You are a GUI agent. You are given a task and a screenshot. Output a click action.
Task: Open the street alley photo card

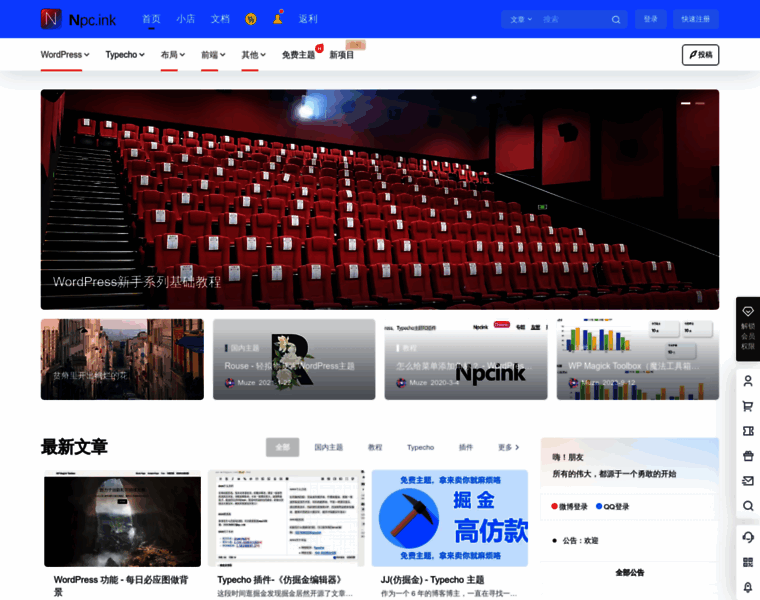coord(122,359)
